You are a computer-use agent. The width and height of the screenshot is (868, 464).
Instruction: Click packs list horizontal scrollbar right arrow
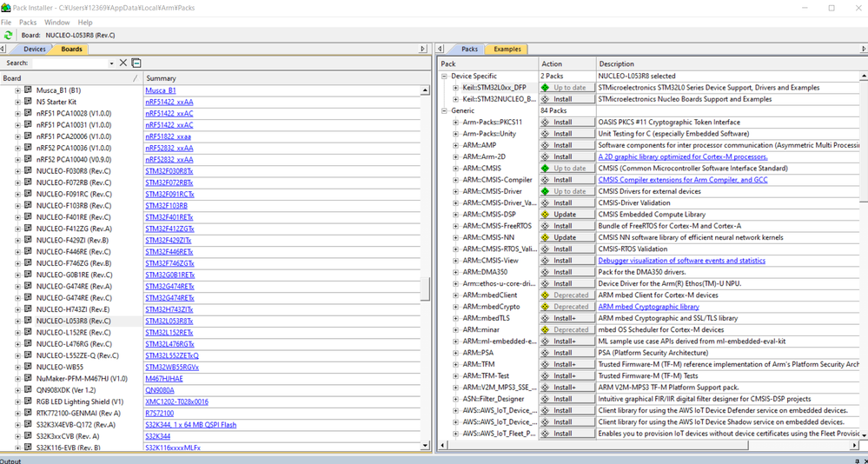click(856, 445)
